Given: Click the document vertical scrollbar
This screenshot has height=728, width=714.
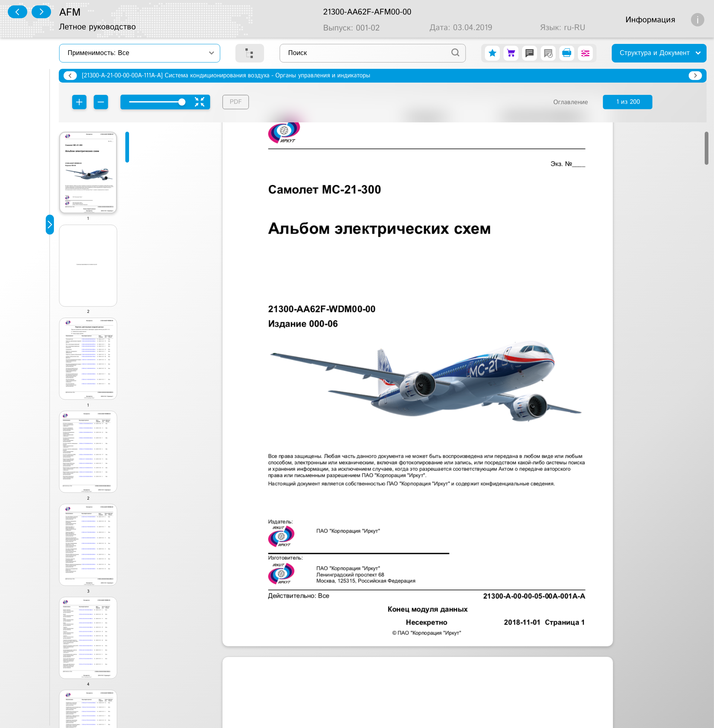Looking at the screenshot, I should (706, 148).
